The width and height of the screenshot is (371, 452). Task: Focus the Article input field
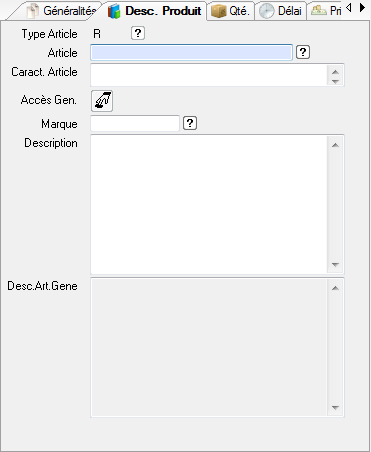(191, 53)
